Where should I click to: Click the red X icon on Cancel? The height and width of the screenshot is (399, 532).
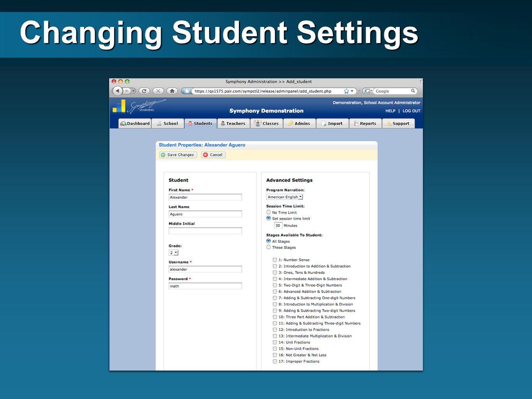pos(205,155)
